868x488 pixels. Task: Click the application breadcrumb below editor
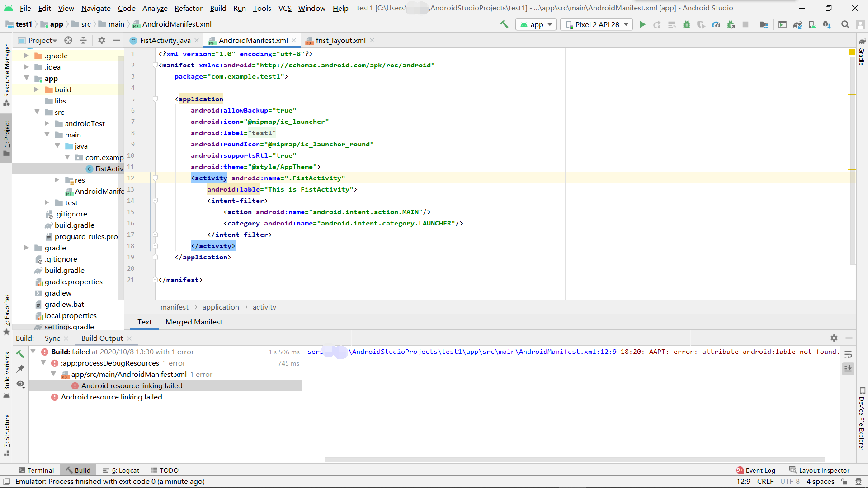pyautogui.click(x=221, y=307)
